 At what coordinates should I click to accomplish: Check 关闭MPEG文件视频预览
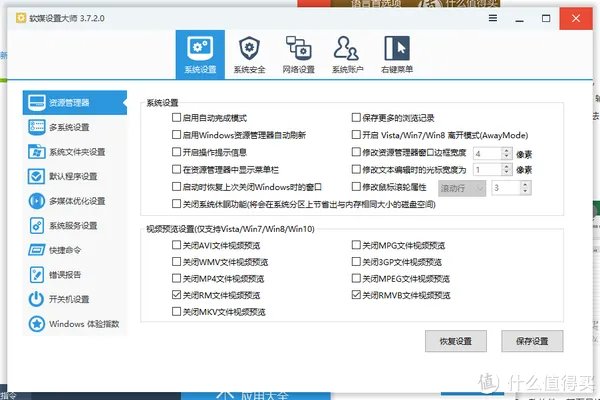[356, 278]
